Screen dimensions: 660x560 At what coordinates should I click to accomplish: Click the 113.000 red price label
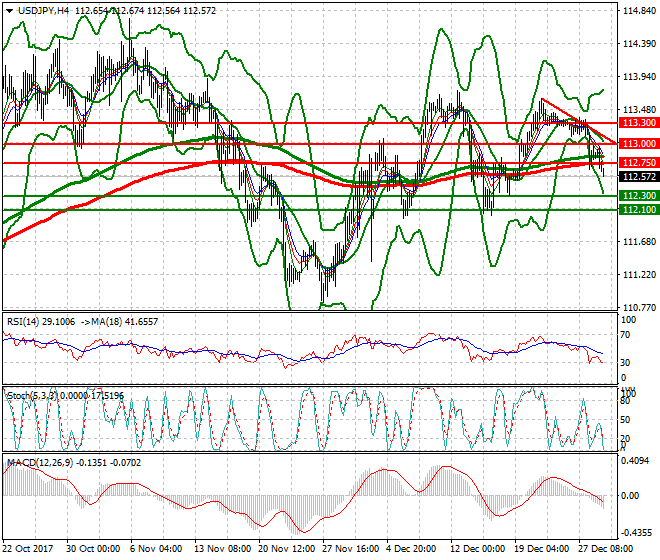coord(639,144)
